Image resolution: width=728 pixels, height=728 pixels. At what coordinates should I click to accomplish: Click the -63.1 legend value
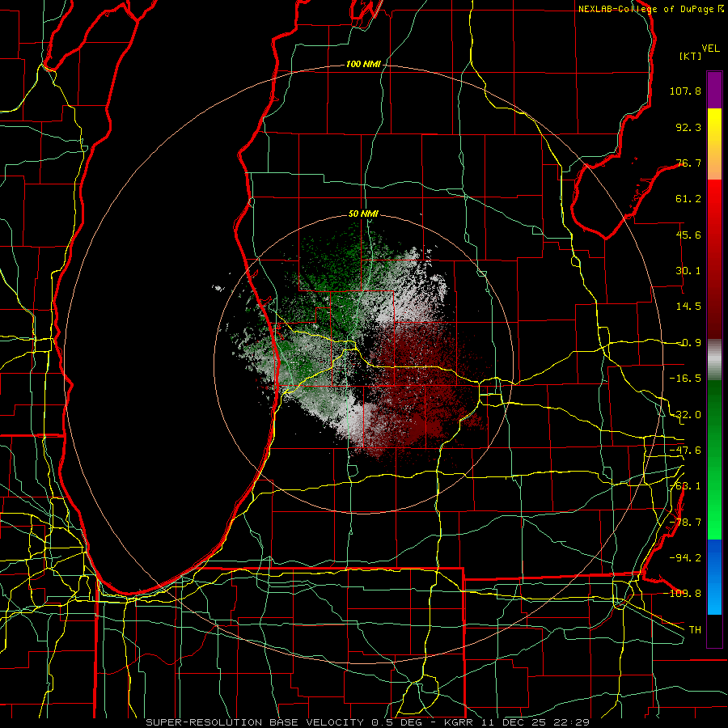(685, 486)
